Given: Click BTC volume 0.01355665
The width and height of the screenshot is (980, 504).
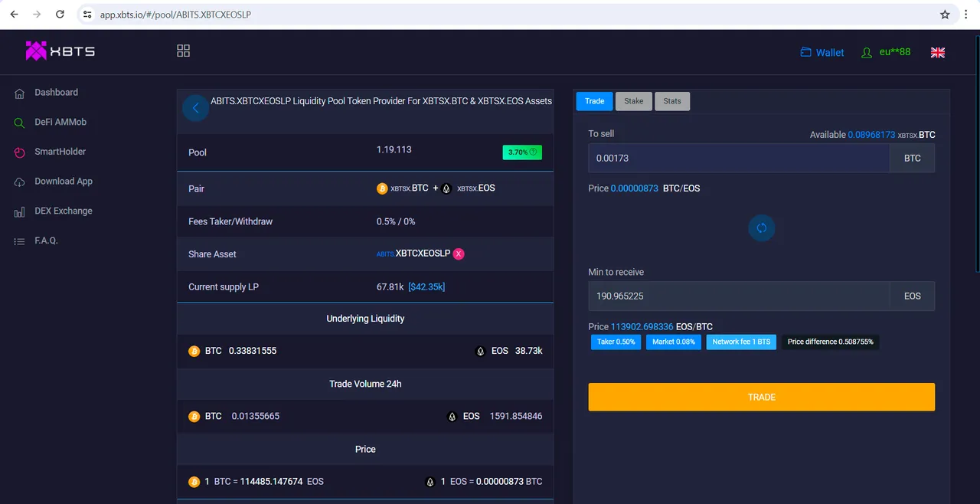Looking at the screenshot, I should 256,417.
